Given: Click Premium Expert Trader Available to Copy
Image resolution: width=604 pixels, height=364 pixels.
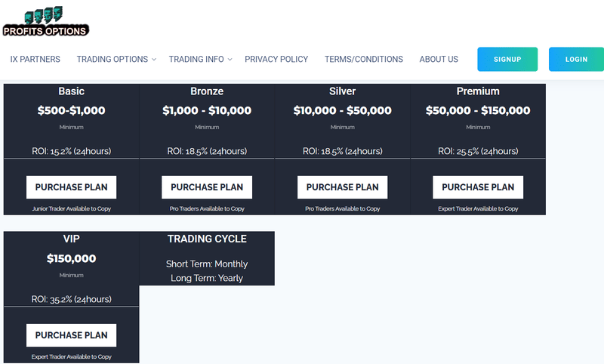Looking at the screenshot, I should [x=478, y=208].
